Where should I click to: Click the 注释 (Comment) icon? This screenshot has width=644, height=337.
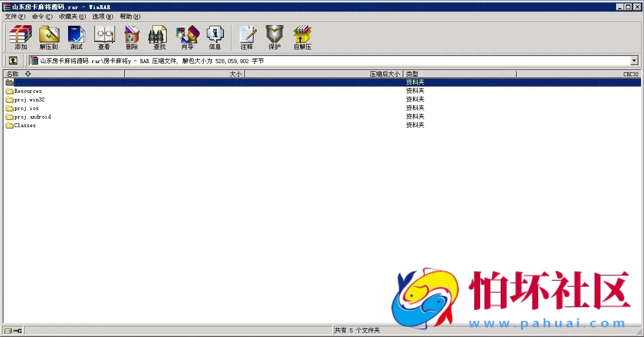pos(247,37)
